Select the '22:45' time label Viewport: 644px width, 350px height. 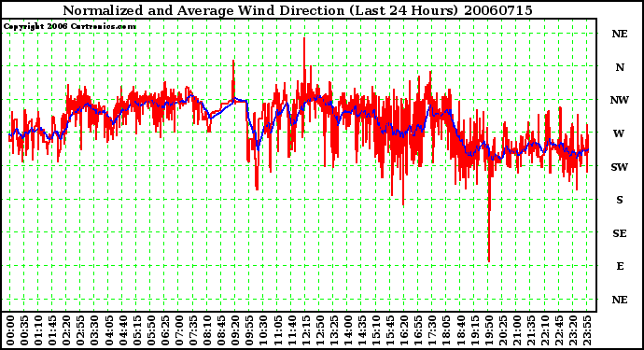point(559,330)
